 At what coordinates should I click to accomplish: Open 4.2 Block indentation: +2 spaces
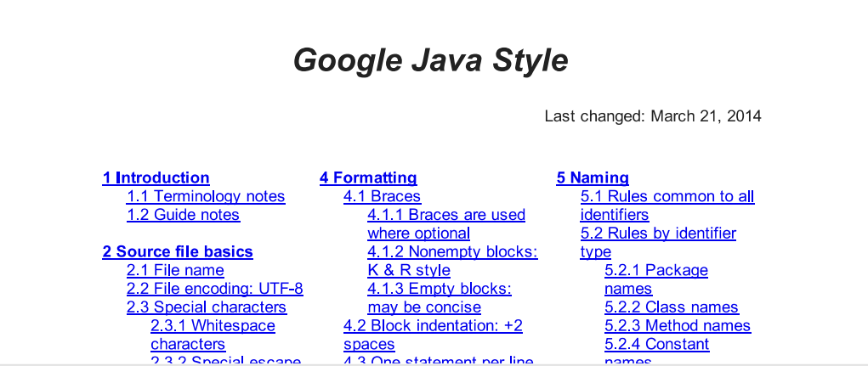point(433,335)
